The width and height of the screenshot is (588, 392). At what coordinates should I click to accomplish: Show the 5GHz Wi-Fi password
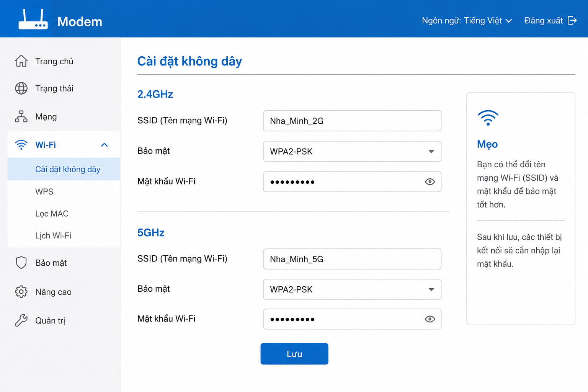[430, 319]
